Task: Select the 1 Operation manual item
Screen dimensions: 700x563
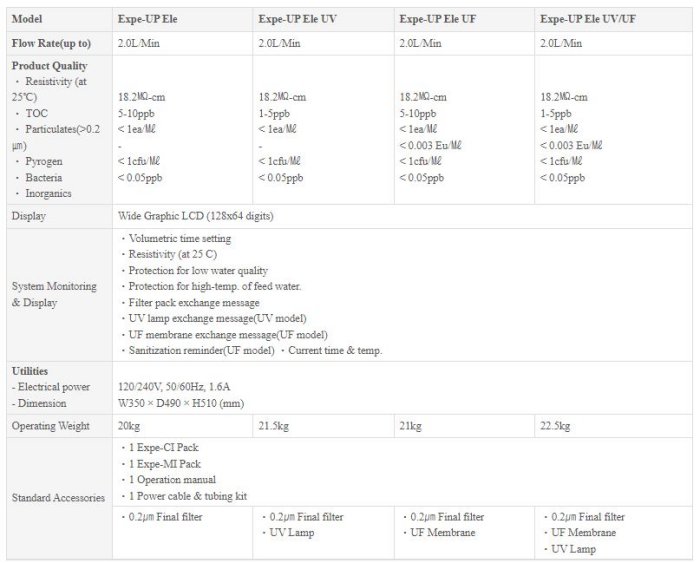Action: pos(174,480)
